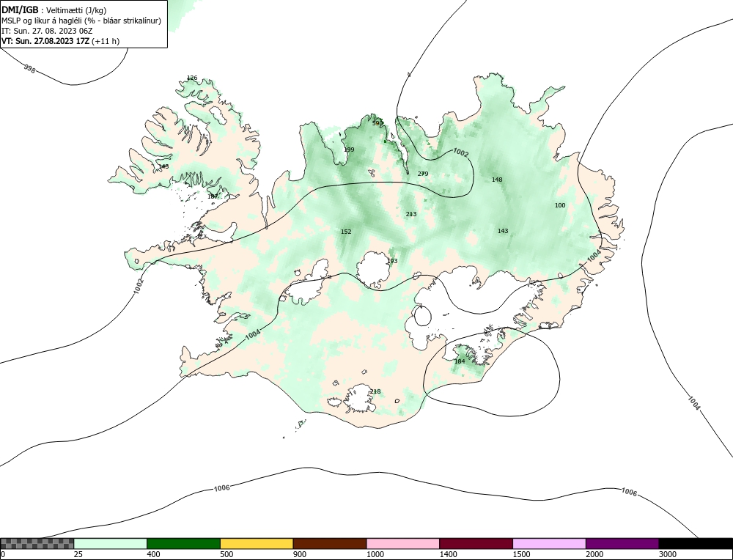Click the yellow 500–900 legend swatch

point(257,543)
